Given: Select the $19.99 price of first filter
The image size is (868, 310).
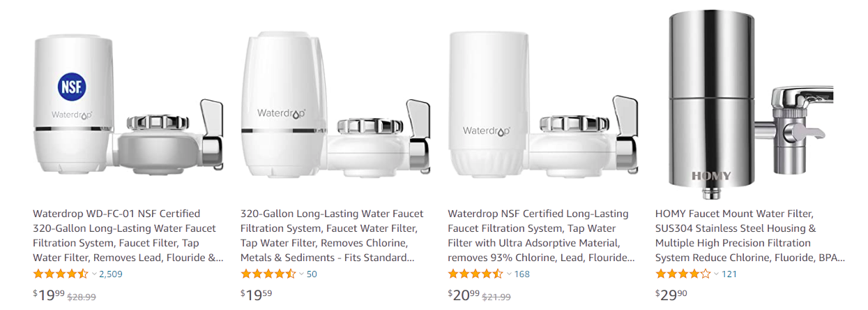Looking at the screenshot, I should [49, 295].
